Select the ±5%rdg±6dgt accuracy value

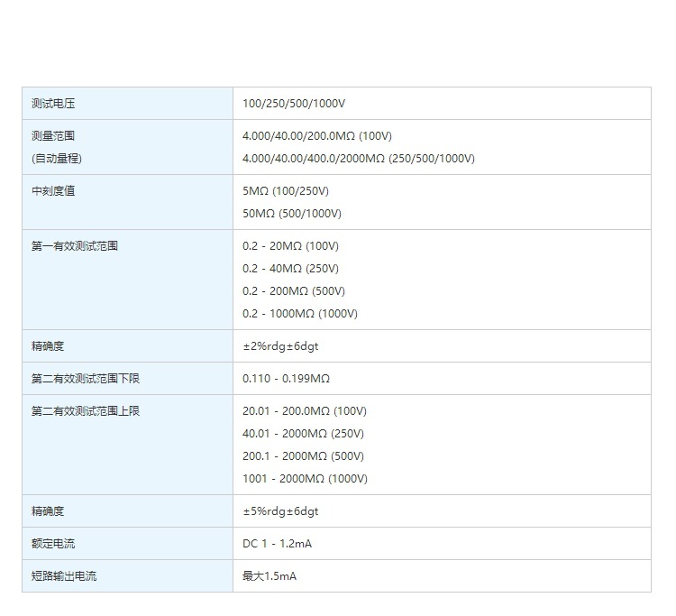tap(280, 511)
